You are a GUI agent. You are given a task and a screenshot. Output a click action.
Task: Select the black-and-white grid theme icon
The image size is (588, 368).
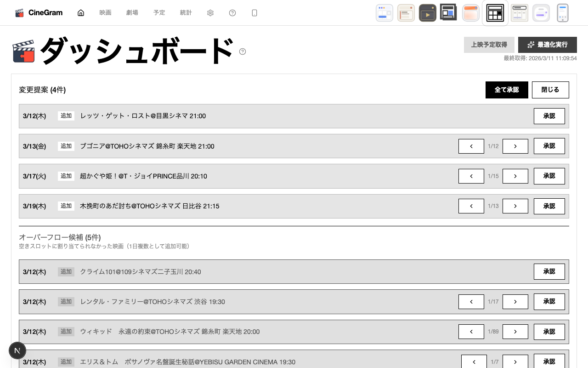(495, 13)
